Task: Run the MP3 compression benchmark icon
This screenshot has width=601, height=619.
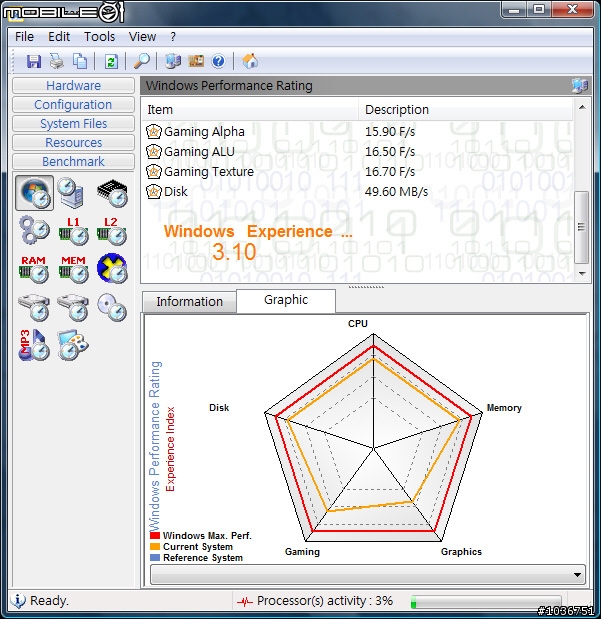Action: (x=34, y=345)
